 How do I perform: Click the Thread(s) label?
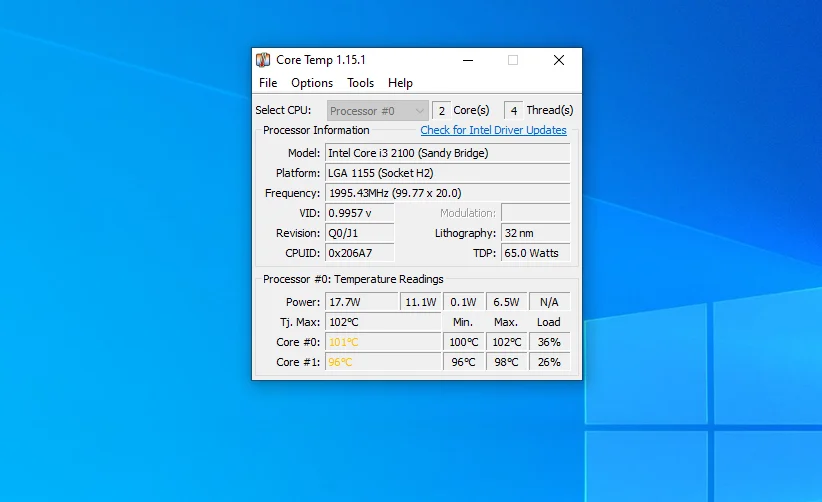pos(550,110)
